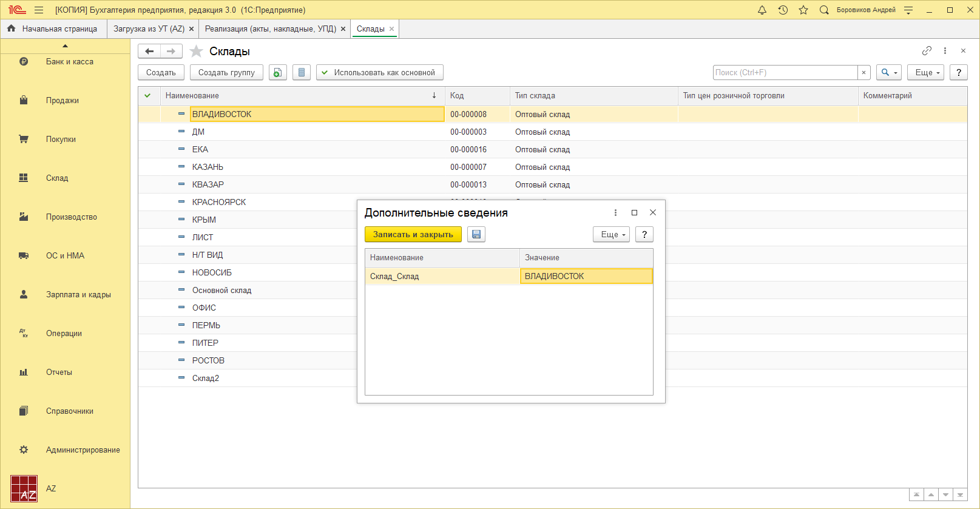The width and height of the screenshot is (980, 509).
Task: Open the Зарплата и кадры section
Action: [78, 294]
